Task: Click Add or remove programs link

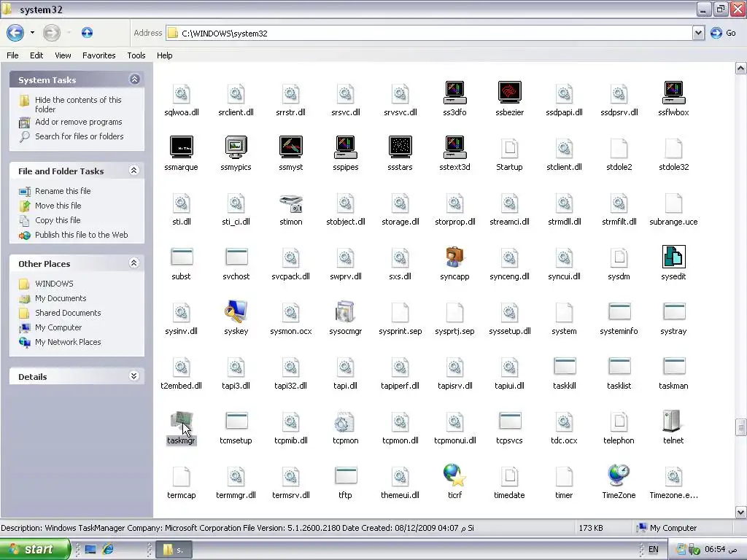Action: (x=79, y=122)
